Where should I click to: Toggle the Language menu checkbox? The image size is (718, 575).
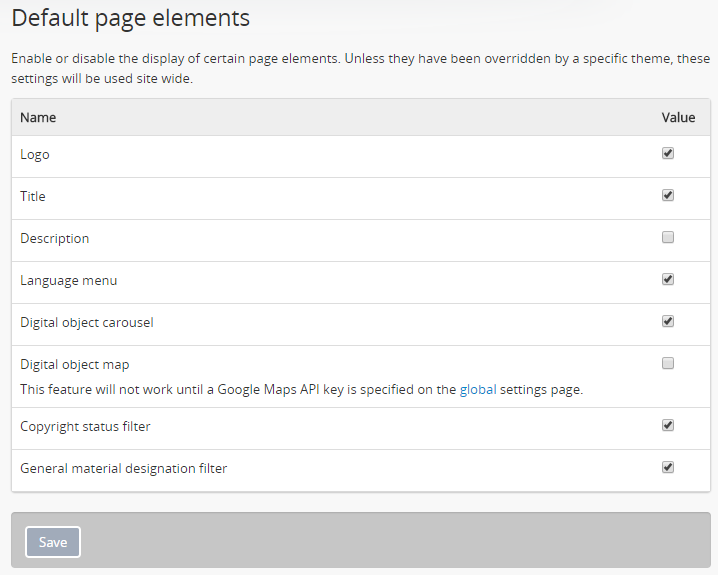click(668, 280)
